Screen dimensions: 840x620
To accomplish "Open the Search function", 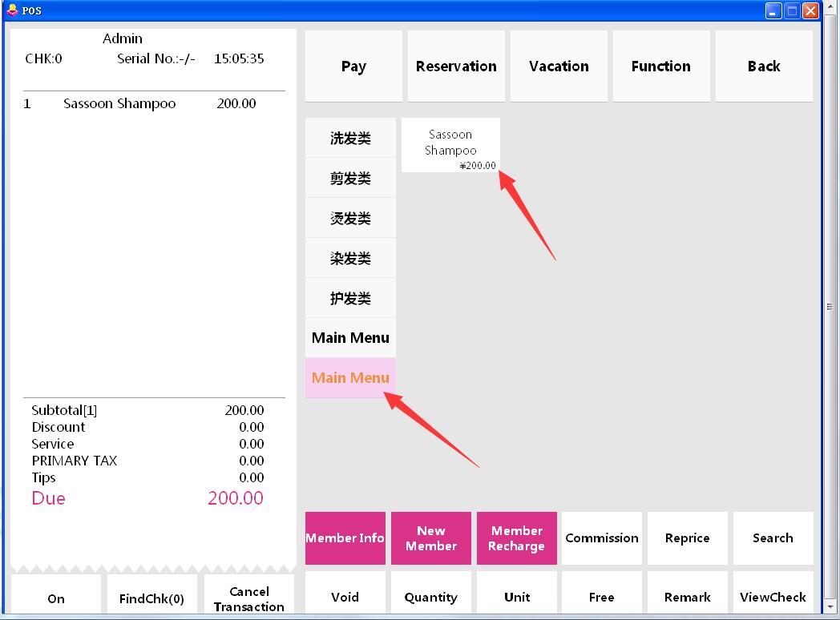I will pyautogui.click(x=773, y=538).
